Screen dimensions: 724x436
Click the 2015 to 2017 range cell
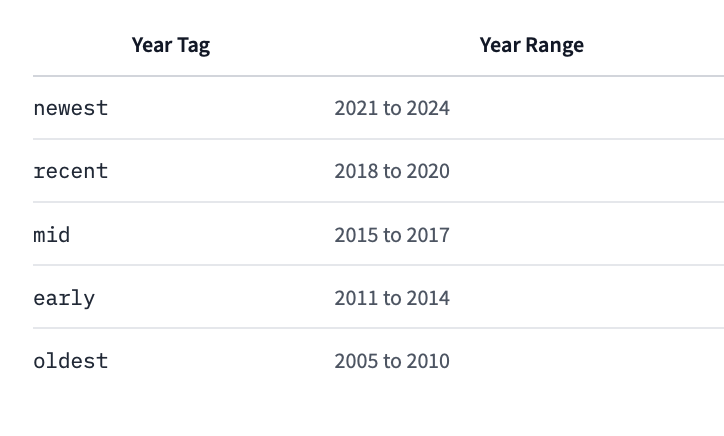pos(392,235)
